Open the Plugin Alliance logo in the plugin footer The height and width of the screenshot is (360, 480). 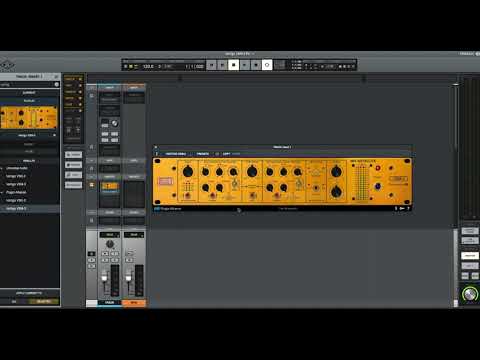[x=168, y=209]
